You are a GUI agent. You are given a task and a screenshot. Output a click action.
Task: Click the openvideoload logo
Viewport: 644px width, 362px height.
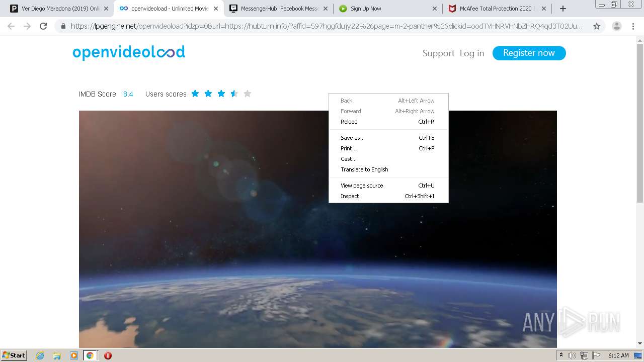click(x=129, y=52)
